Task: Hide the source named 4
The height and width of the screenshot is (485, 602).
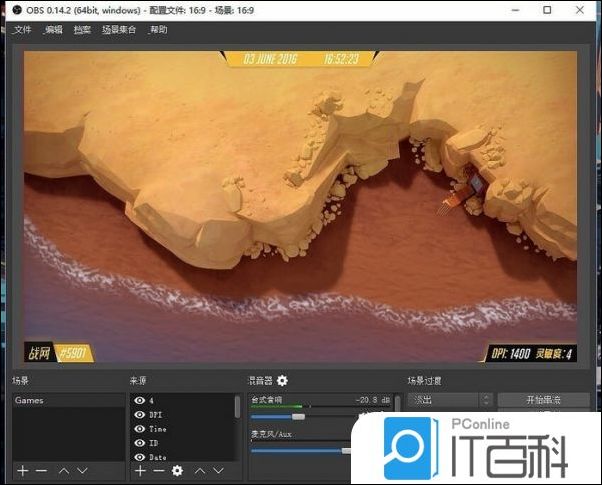Action: click(139, 401)
